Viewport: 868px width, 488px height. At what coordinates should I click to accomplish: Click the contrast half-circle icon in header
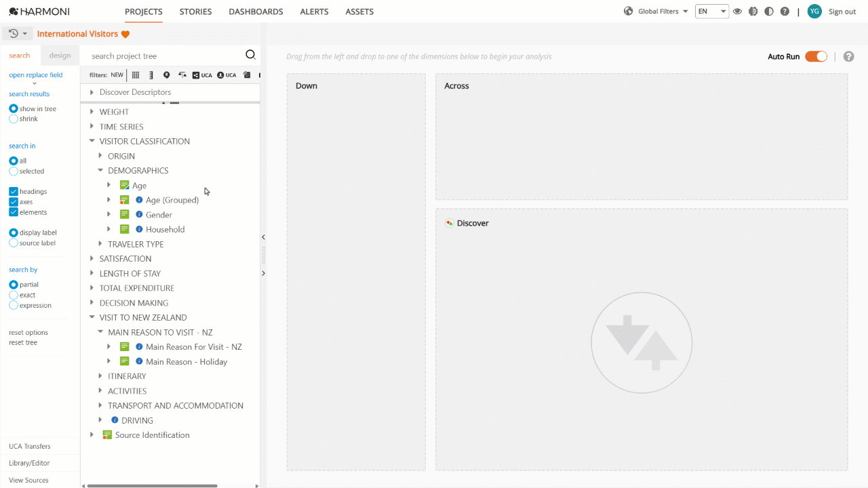769,12
